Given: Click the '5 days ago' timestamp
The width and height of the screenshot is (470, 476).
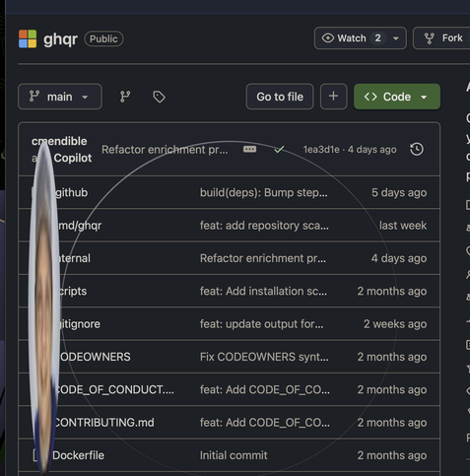Looking at the screenshot, I should (x=399, y=193).
